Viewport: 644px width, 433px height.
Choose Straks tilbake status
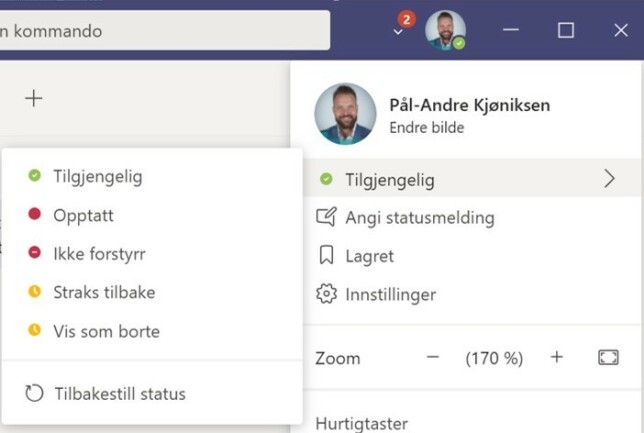(x=152, y=292)
